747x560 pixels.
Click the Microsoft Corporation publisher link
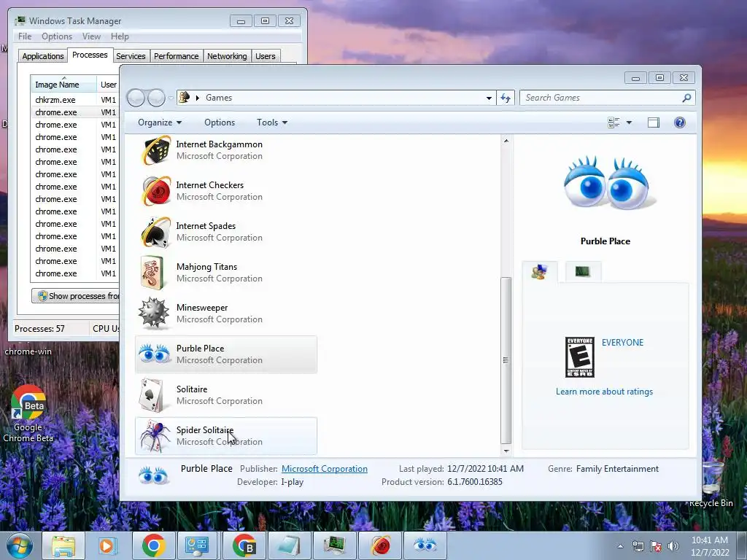pos(325,469)
